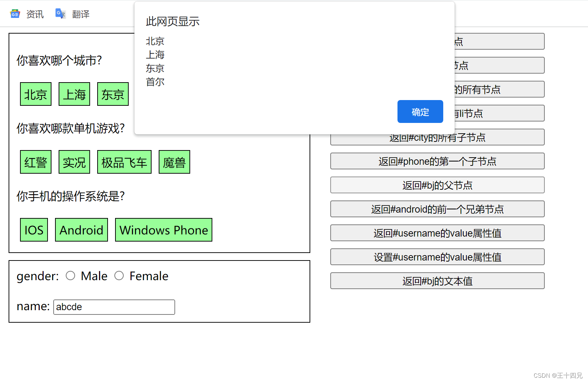Click the 上海 city item

pyautogui.click(x=74, y=94)
